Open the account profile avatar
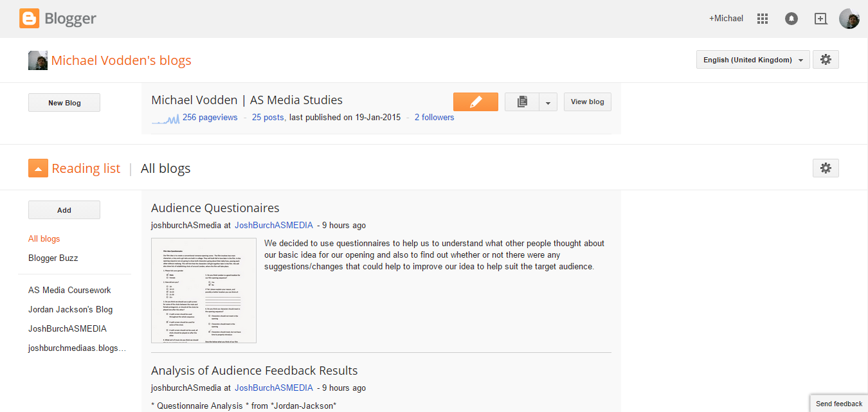Viewport: 868px width, 412px height. (849, 19)
